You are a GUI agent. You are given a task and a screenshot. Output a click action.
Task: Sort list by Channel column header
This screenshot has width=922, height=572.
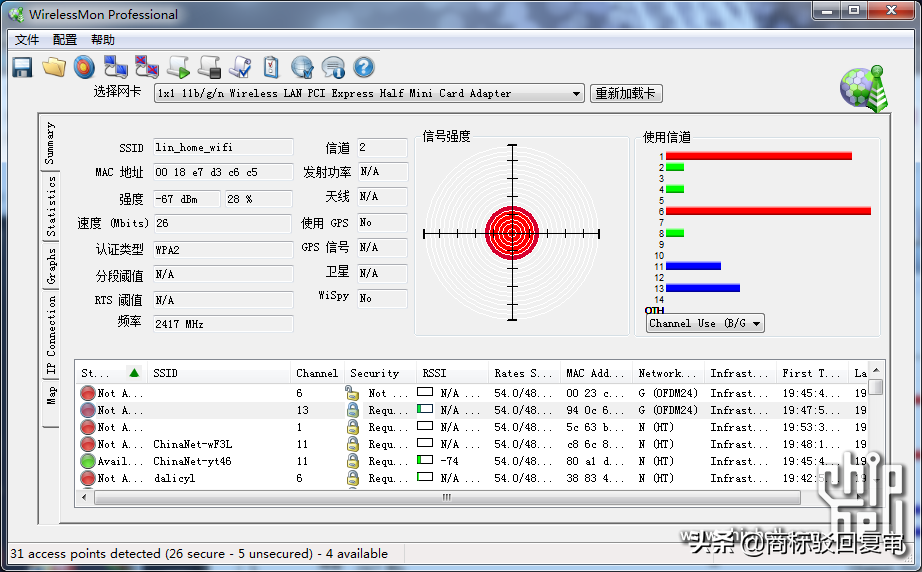317,373
